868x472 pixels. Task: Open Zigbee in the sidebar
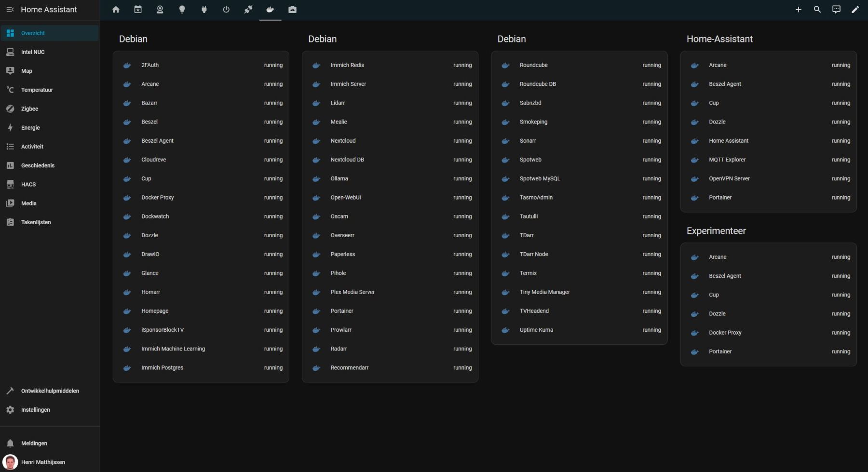tap(29, 109)
